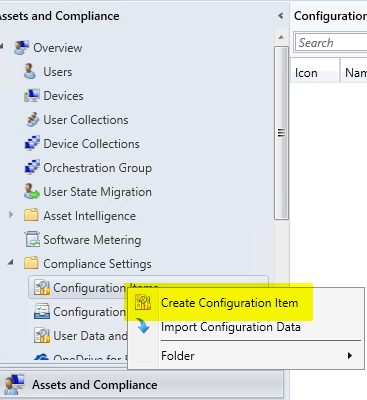Open the Folder submenu entry

[x=245, y=356]
